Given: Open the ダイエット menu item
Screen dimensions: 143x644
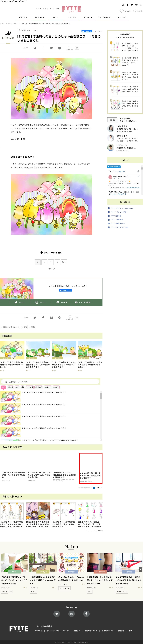Looking at the screenshot, I should coord(23,18).
